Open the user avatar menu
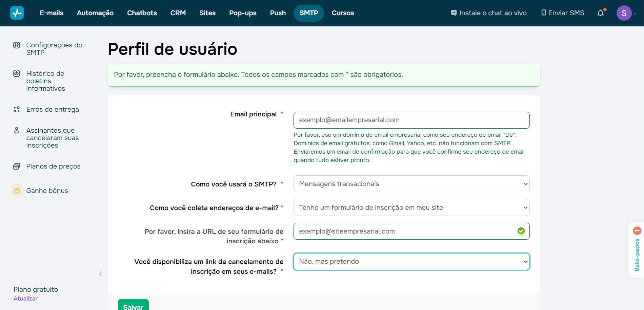This screenshot has height=310, width=644. pyautogui.click(x=624, y=13)
